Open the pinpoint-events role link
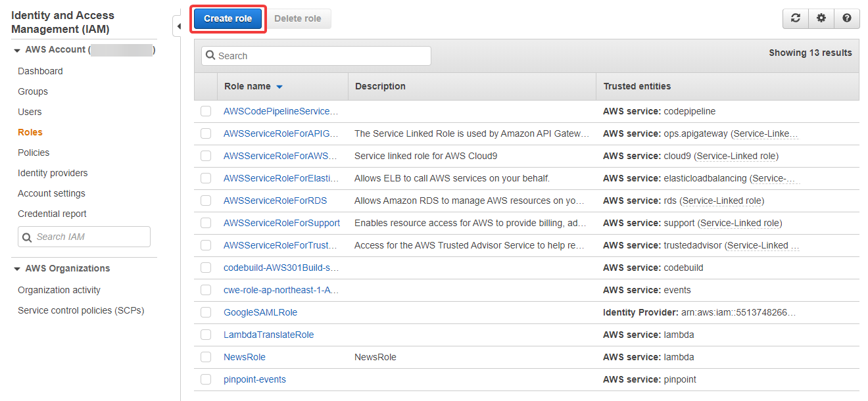The width and height of the screenshot is (868, 401). [254, 379]
